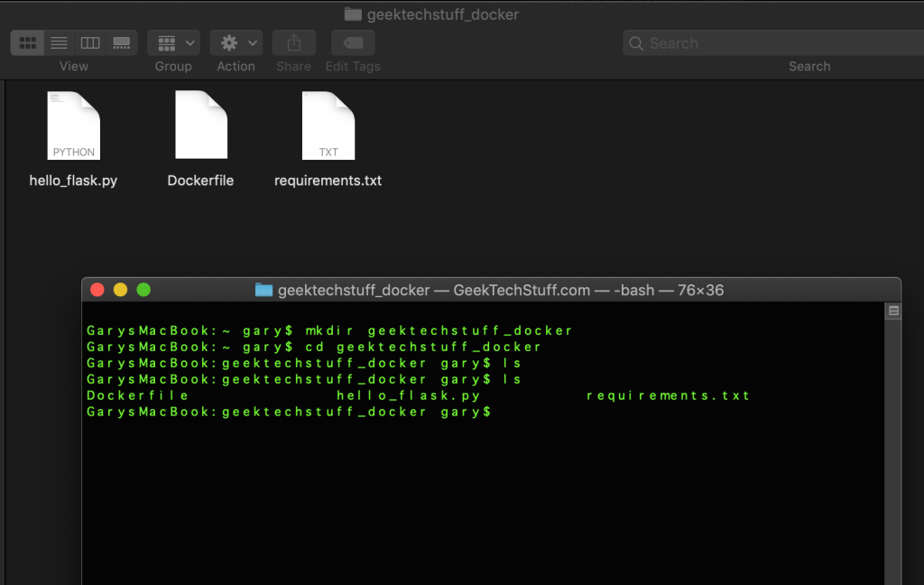Viewport: 924px width, 585px height.
Task: Close the Terminal window with red button
Action: tap(97, 290)
